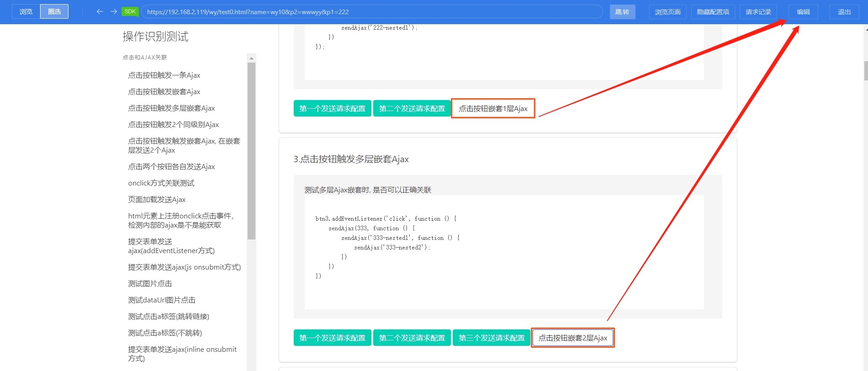868x371 pixels.
Task: Click the green SDK badge
Action: coord(130,11)
